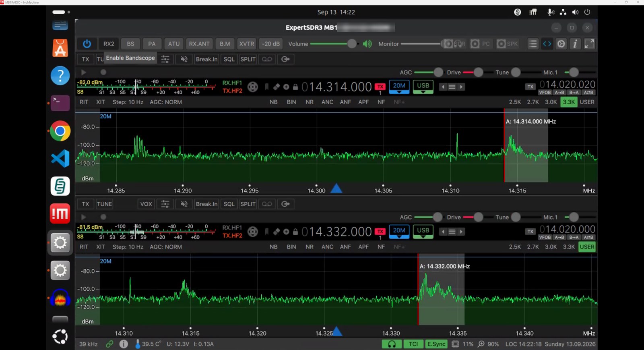The width and height of the screenshot is (644, 350).
Task: Click the green link chain status icon
Action: pyautogui.click(x=109, y=344)
